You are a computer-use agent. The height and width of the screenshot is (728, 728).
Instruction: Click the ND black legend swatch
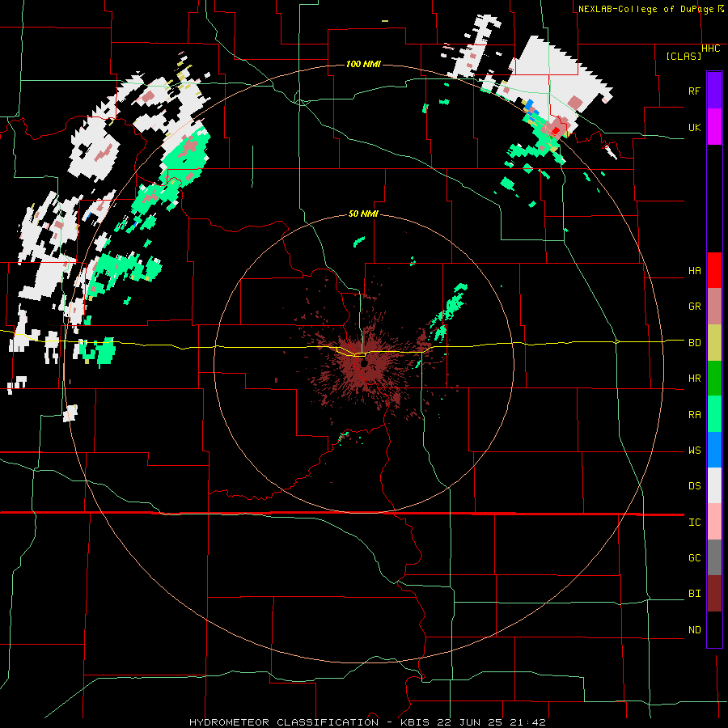pos(714,629)
